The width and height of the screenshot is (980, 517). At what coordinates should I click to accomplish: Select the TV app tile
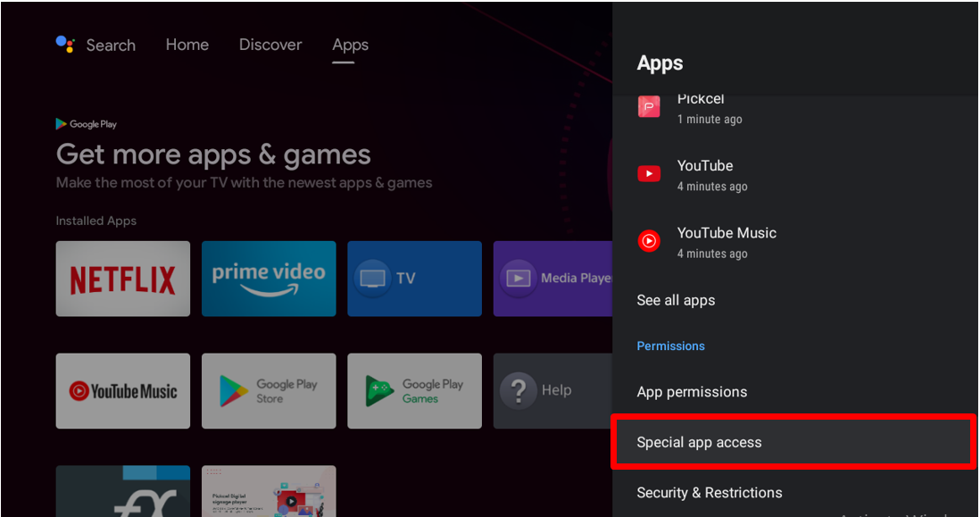coord(414,279)
